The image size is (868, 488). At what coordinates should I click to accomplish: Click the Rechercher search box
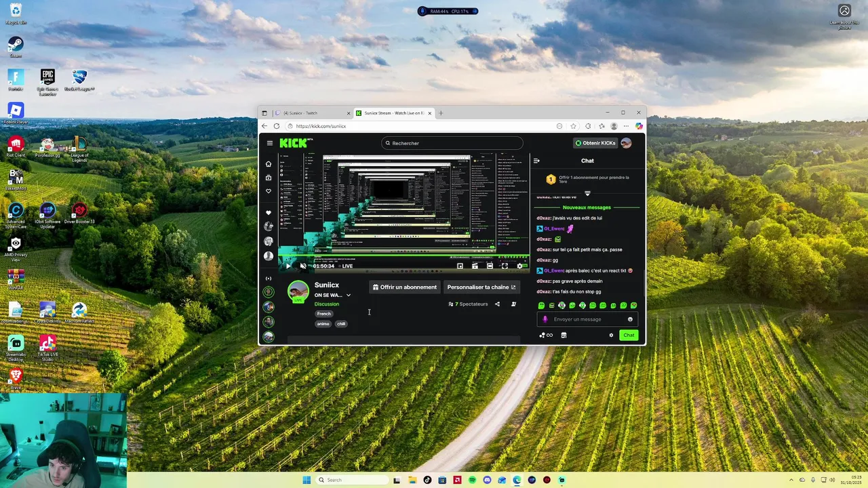[452, 143]
